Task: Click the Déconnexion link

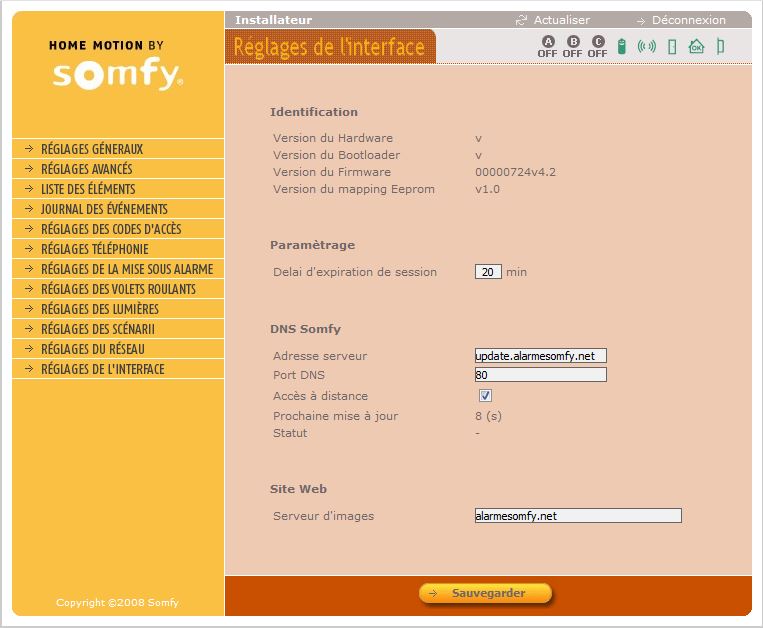Action: (x=688, y=20)
